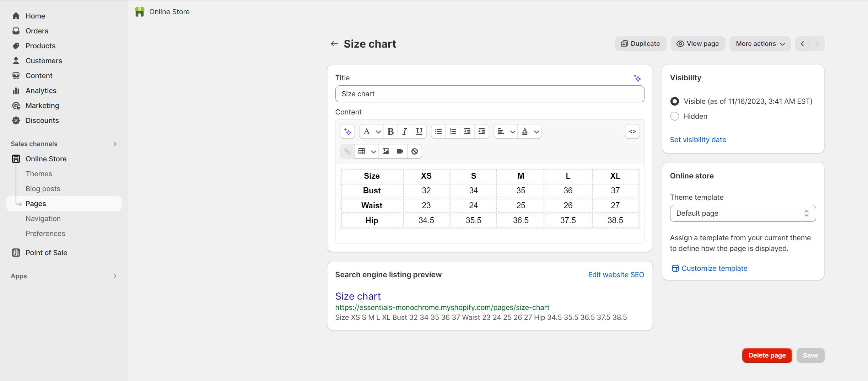This screenshot has width=868, height=381.
Task: Click the insert image icon
Action: click(386, 151)
